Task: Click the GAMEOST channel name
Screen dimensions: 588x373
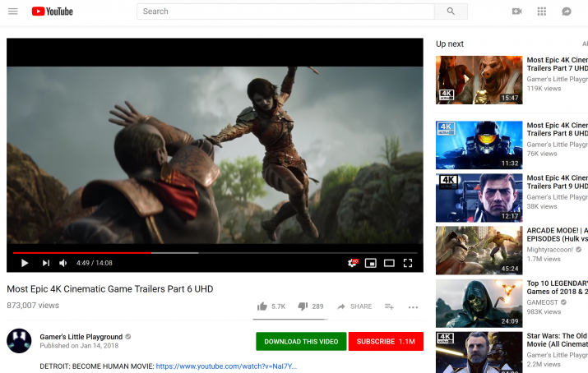Action: pos(542,302)
